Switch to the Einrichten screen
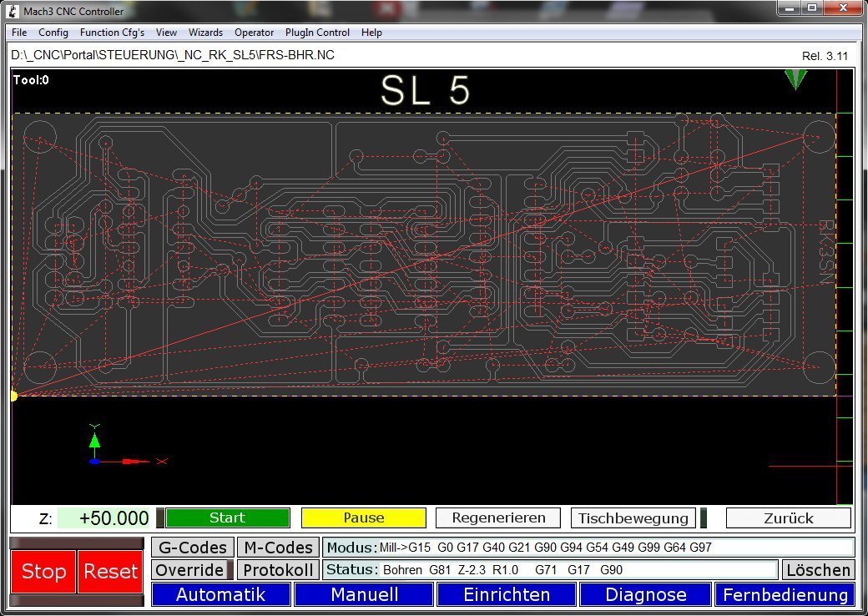Screen dimensions: 868x616 coord(507,594)
